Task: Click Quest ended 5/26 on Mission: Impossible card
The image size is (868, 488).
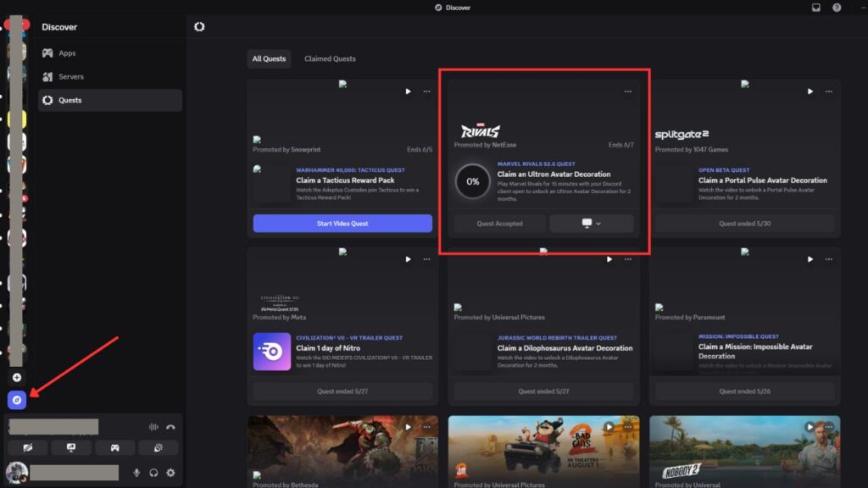Action: pyautogui.click(x=744, y=391)
